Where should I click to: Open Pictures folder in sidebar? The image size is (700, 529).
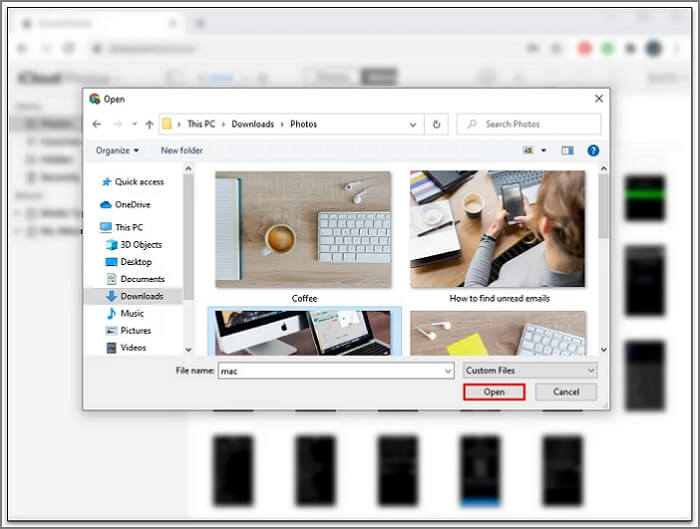[136, 330]
